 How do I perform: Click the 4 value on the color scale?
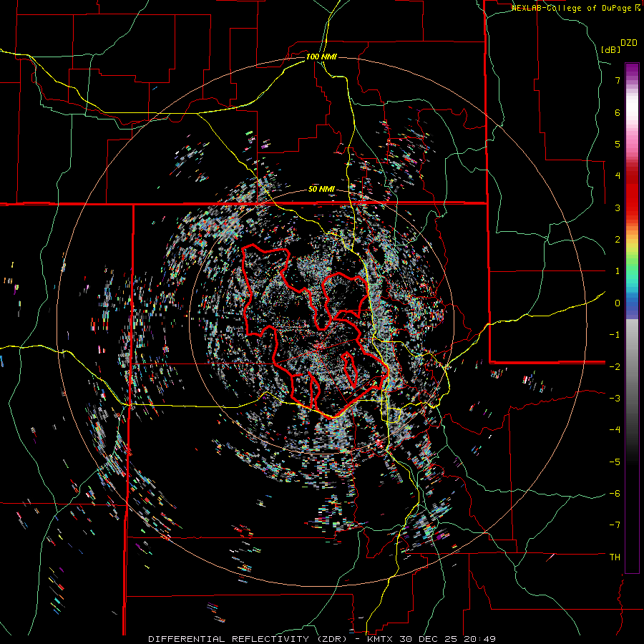coord(618,176)
